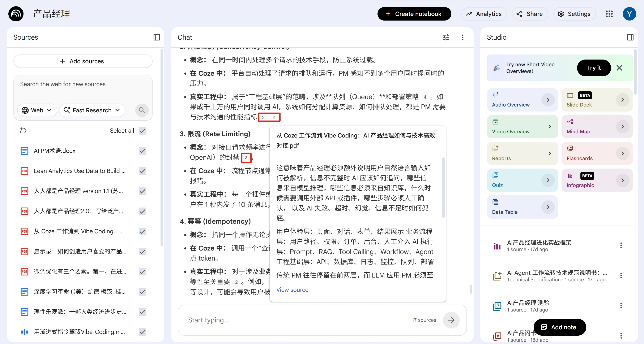Image resolution: width=644 pixels, height=344 pixels.
Task: Click the Sources list scrollbar
Action: click(x=162, y=147)
